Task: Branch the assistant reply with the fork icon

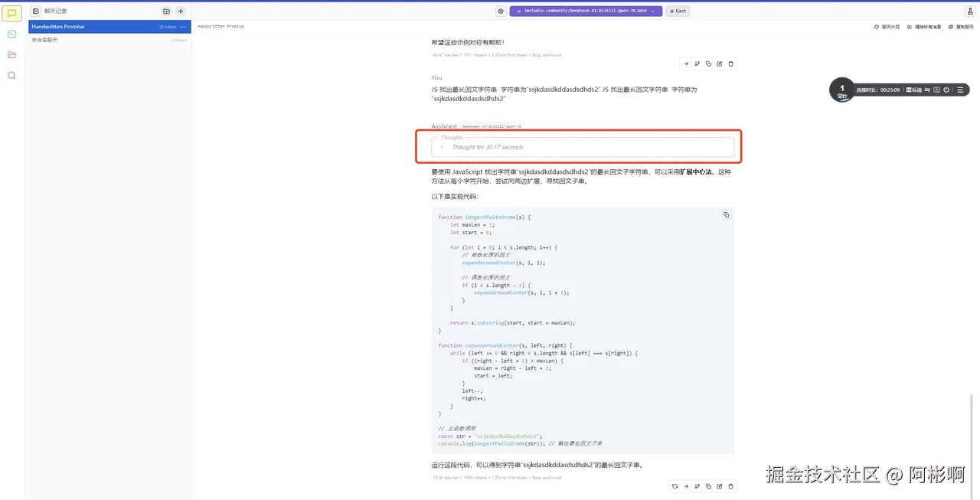Action: [697, 486]
